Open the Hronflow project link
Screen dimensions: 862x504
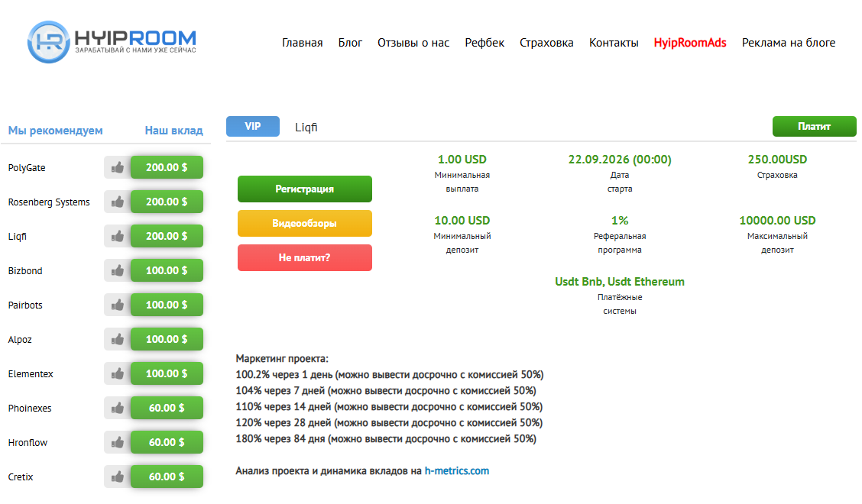[28, 443]
